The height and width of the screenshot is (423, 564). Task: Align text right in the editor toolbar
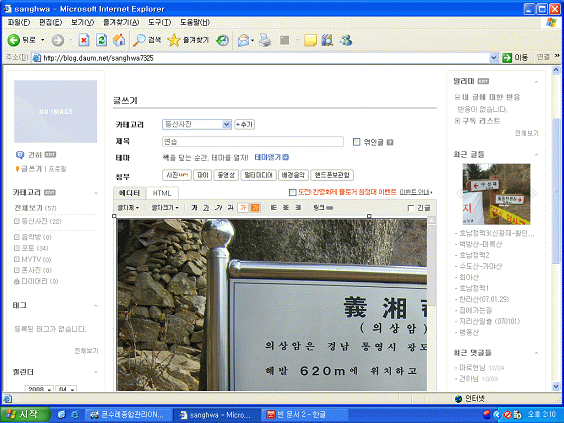tap(298, 208)
